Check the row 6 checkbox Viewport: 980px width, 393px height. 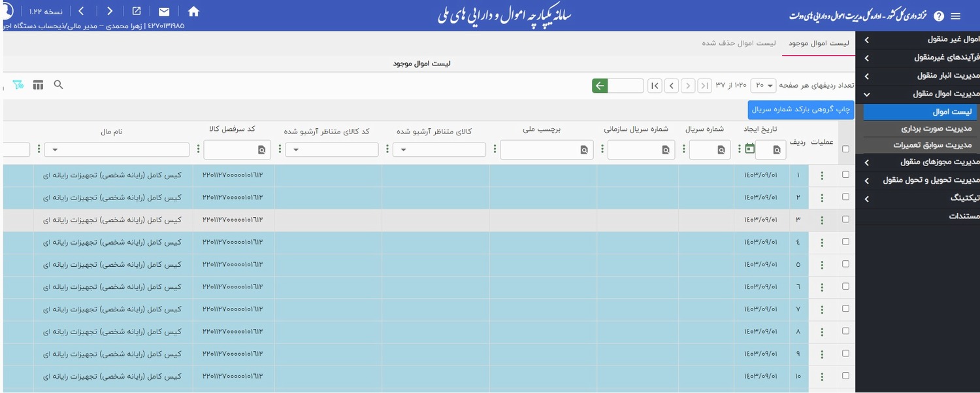[845, 286]
